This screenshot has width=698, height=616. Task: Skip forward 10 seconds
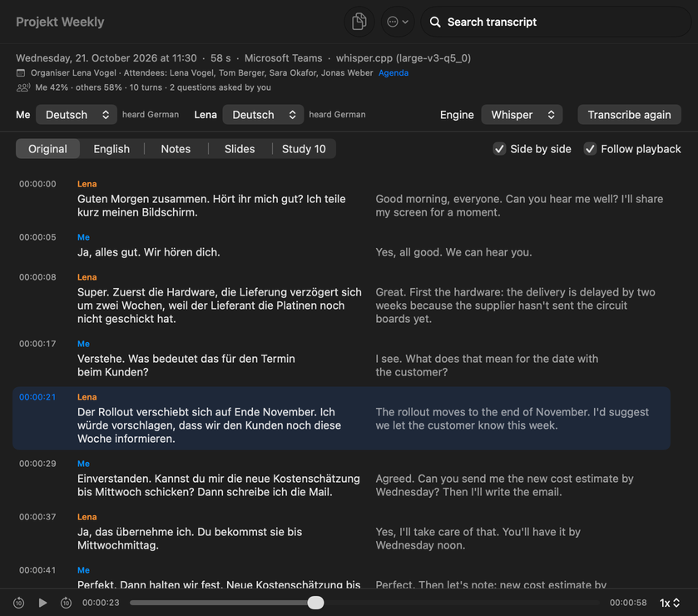click(66, 603)
